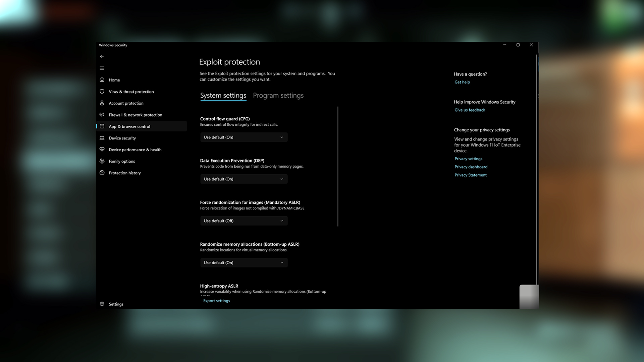Image resolution: width=644 pixels, height=362 pixels.
Task: Open the Privacy settings link
Action: coord(468,159)
